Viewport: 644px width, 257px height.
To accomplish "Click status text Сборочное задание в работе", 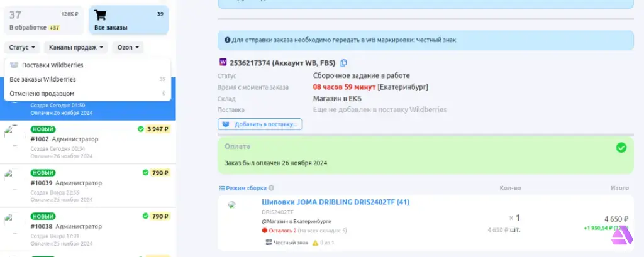I will [362, 75].
